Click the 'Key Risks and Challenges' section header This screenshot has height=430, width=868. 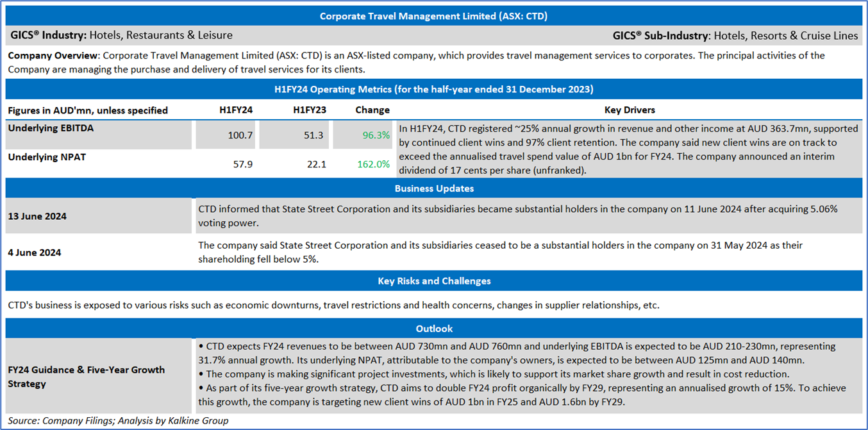434,281
